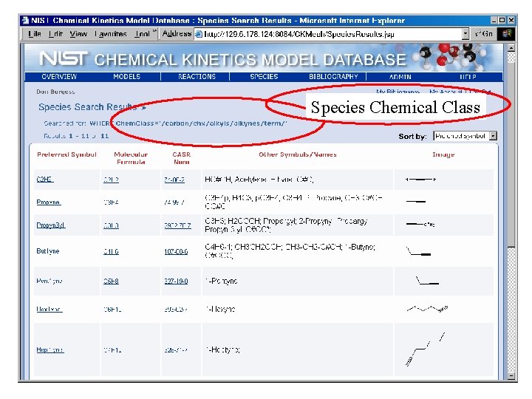This screenshot has width=532, height=399.
Task: Click the Go button next to address bar
Action: 485,34
